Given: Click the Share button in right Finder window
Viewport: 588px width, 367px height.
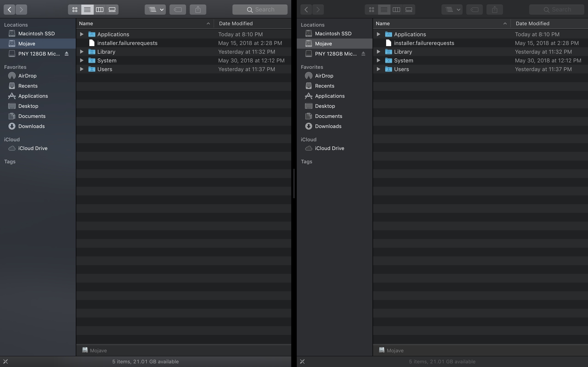Looking at the screenshot, I should point(495,9).
